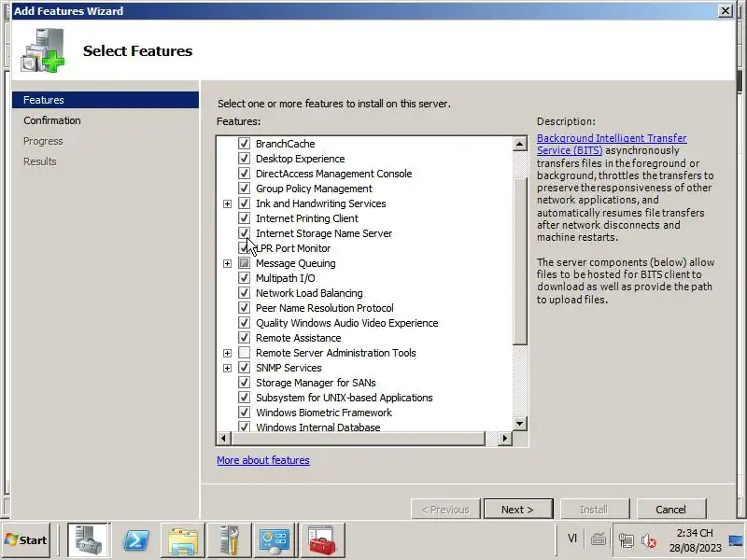Click the muted volume tray icon
The image size is (747, 560).
[x=648, y=540]
